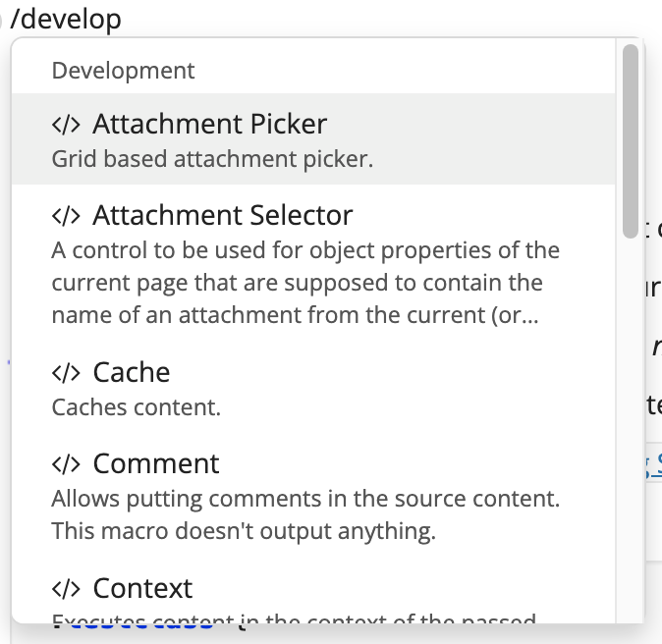The height and width of the screenshot is (644, 662).
Task: Click the code icon next to Comment
Action: [66, 464]
